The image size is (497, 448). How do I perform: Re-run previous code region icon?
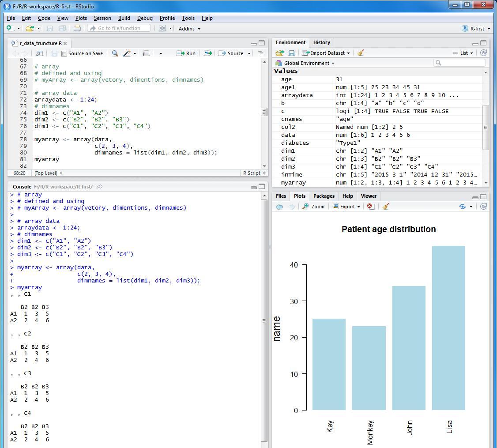[208, 53]
